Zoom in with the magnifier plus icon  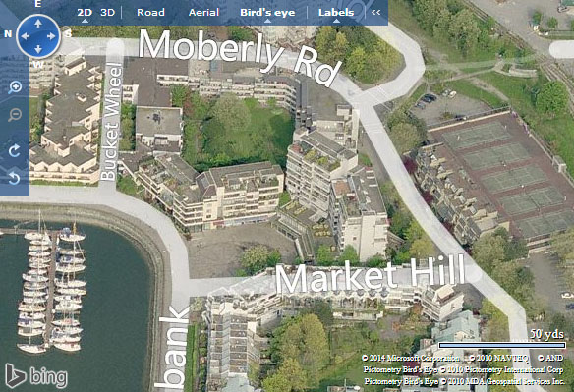(x=15, y=87)
